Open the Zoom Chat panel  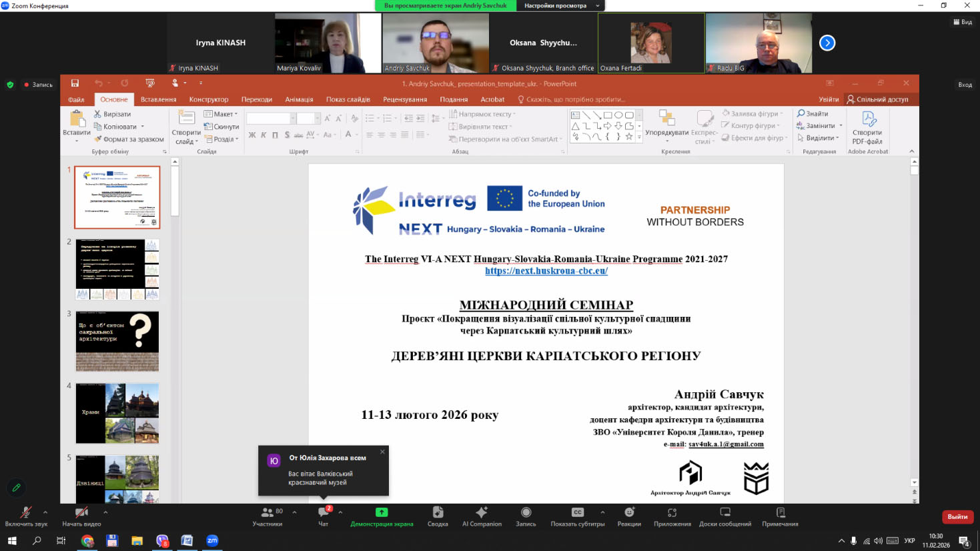pyautogui.click(x=324, y=515)
